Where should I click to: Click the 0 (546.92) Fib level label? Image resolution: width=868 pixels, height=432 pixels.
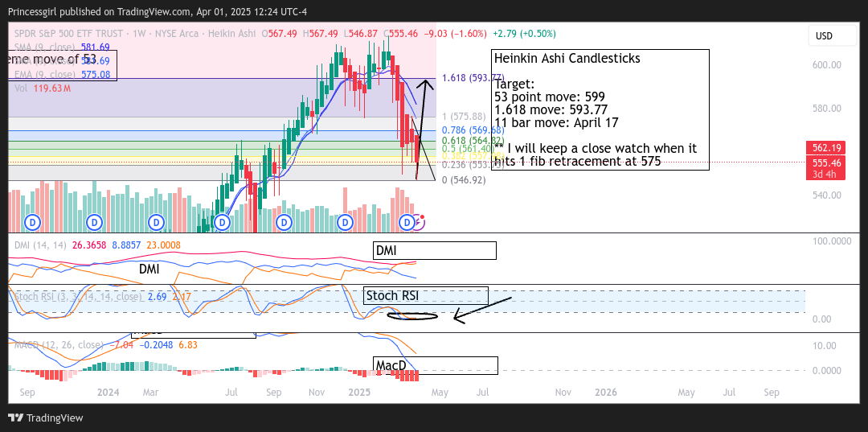click(464, 180)
